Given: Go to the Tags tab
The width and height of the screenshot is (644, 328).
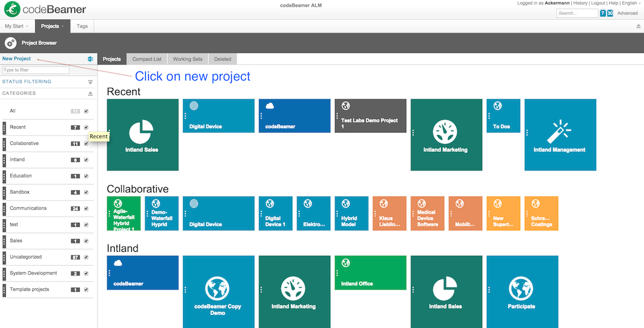Looking at the screenshot, I should point(82,26).
